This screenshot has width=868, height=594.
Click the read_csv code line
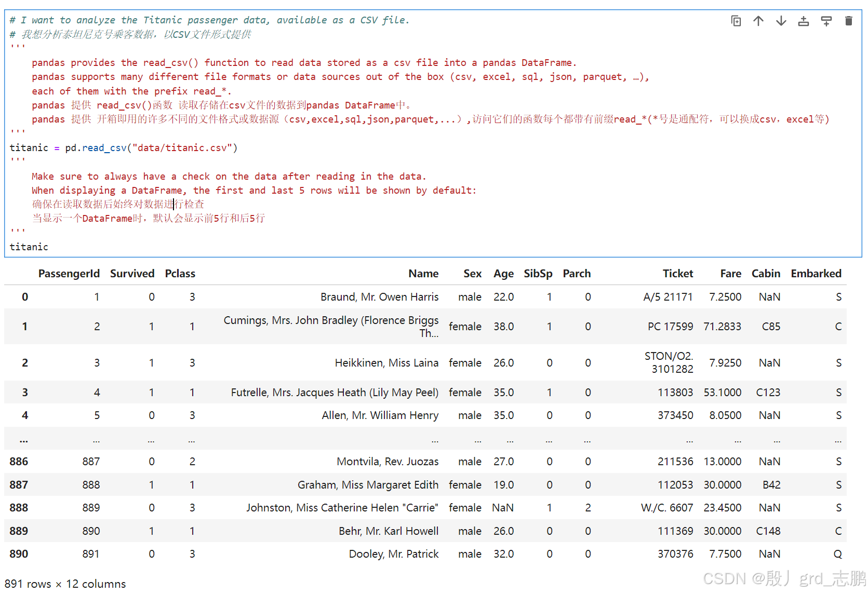(124, 148)
